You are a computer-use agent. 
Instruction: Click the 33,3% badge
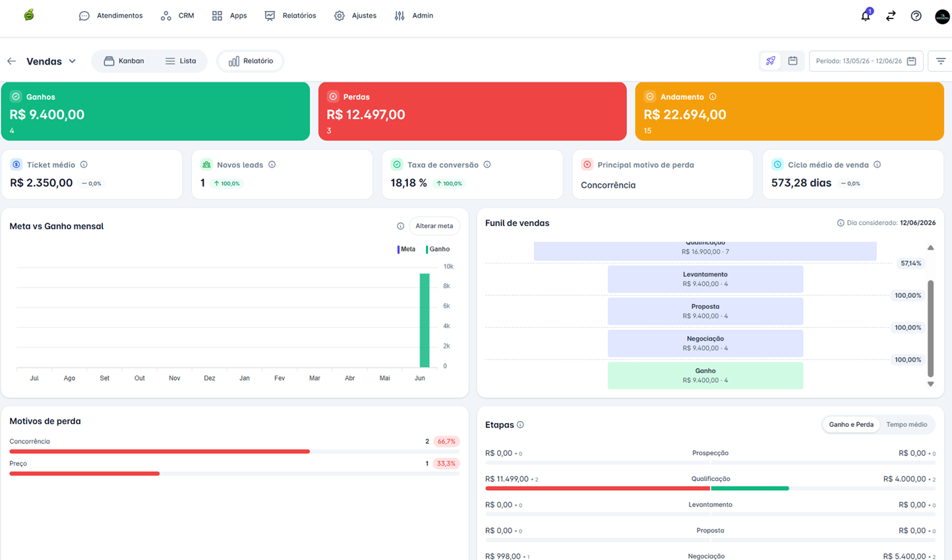point(446,464)
